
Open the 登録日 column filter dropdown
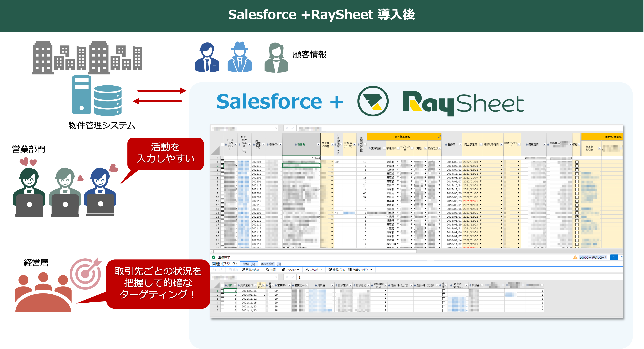tap(460, 144)
